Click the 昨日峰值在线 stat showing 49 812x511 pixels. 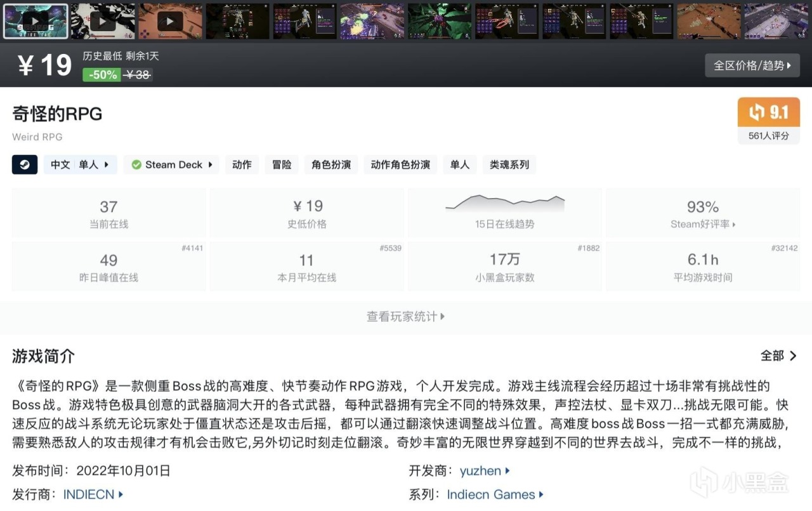(x=108, y=267)
